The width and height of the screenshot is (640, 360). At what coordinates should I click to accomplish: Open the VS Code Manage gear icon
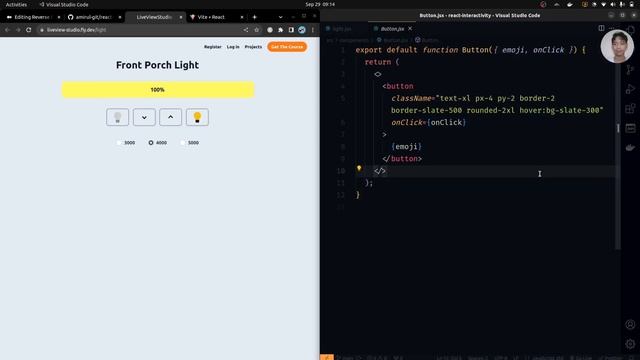tap(630, 344)
